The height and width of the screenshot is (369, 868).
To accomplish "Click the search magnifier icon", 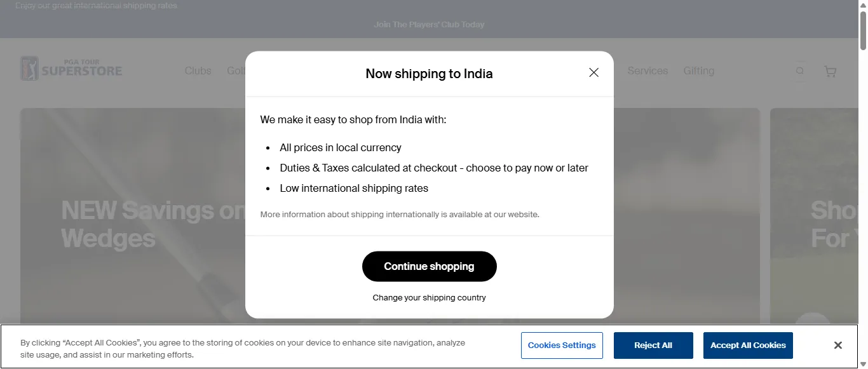I will tap(800, 71).
